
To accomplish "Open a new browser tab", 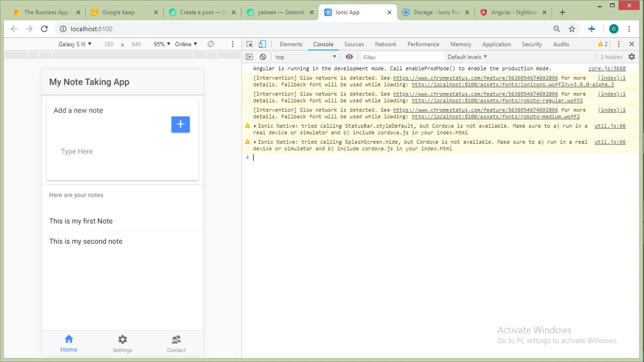I will (562, 12).
